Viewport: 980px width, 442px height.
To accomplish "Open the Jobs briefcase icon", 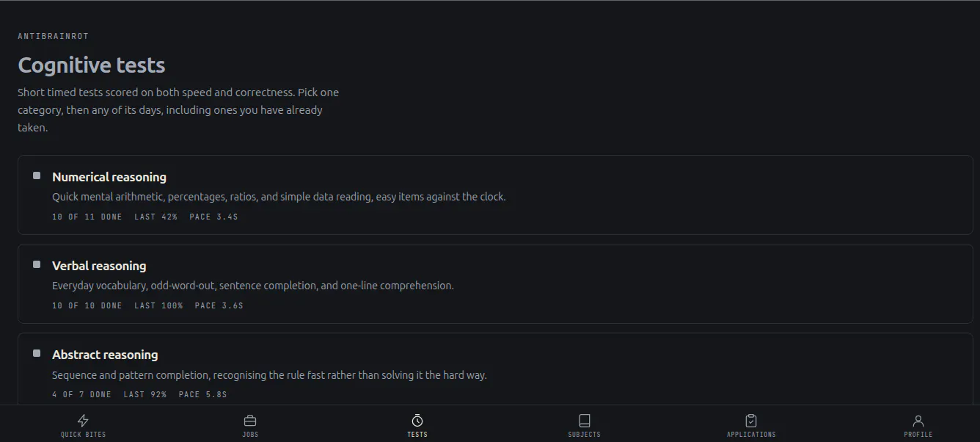I will 250,421.
